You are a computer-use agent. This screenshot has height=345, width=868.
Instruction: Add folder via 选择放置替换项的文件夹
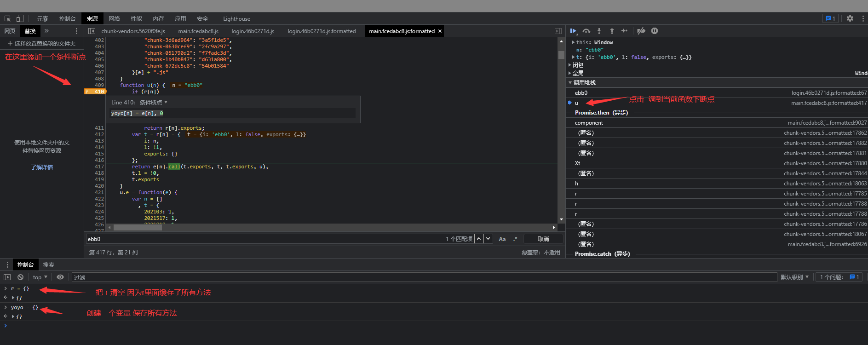coord(41,43)
